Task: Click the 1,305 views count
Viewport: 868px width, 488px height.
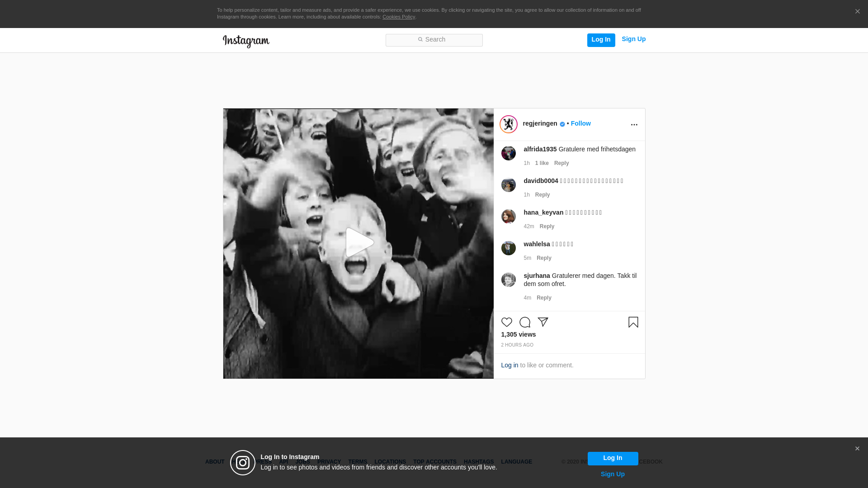Action: (518, 334)
